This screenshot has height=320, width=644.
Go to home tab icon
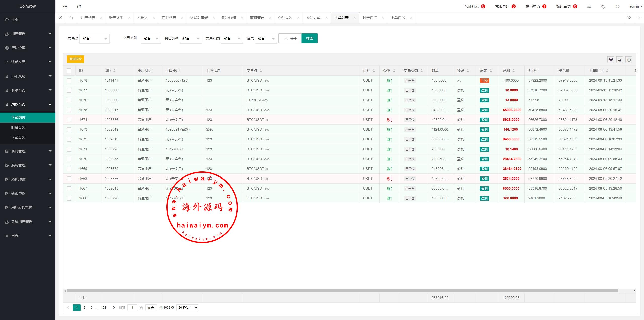[71, 18]
